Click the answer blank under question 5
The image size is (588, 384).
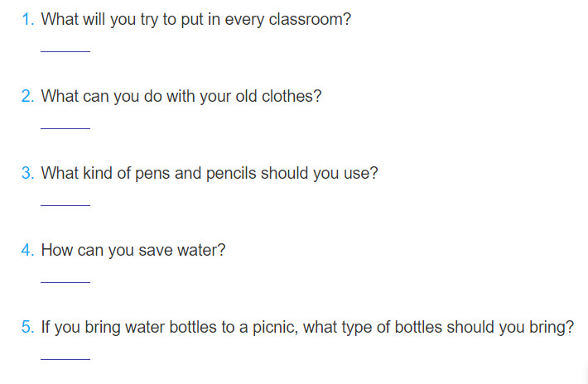point(65,356)
